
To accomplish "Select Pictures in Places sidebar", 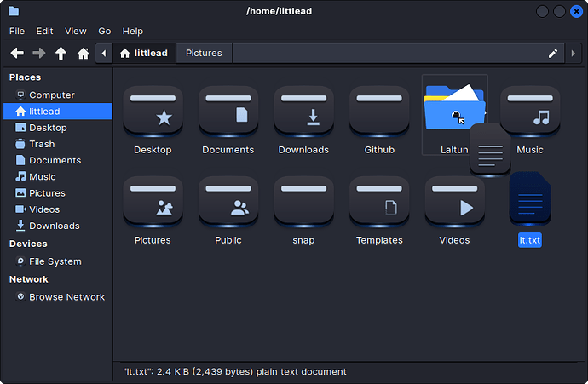I will [x=58, y=193].
